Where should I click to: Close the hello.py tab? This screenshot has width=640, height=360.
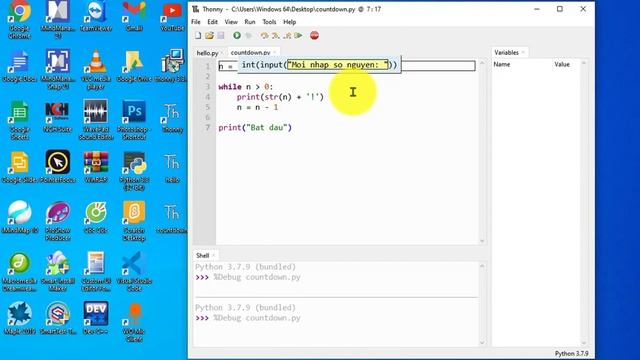click(x=222, y=53)
